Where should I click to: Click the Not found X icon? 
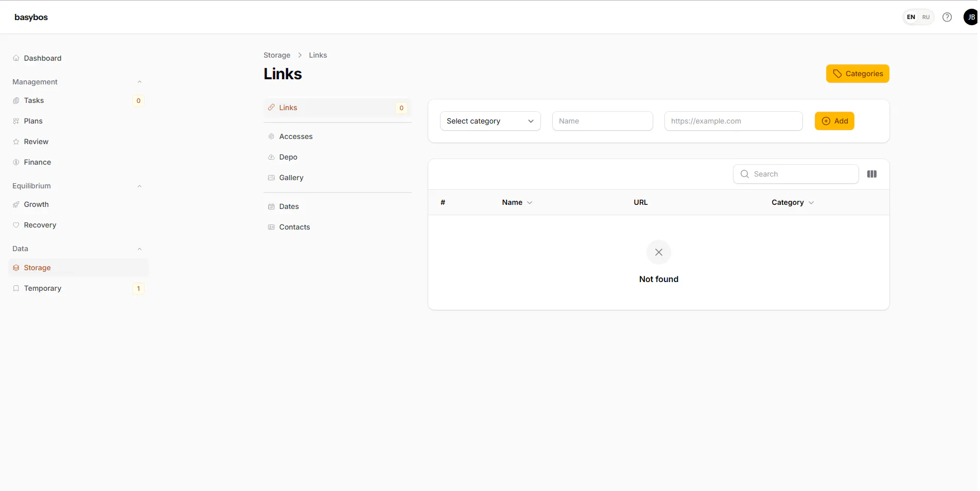coord(659,252)
